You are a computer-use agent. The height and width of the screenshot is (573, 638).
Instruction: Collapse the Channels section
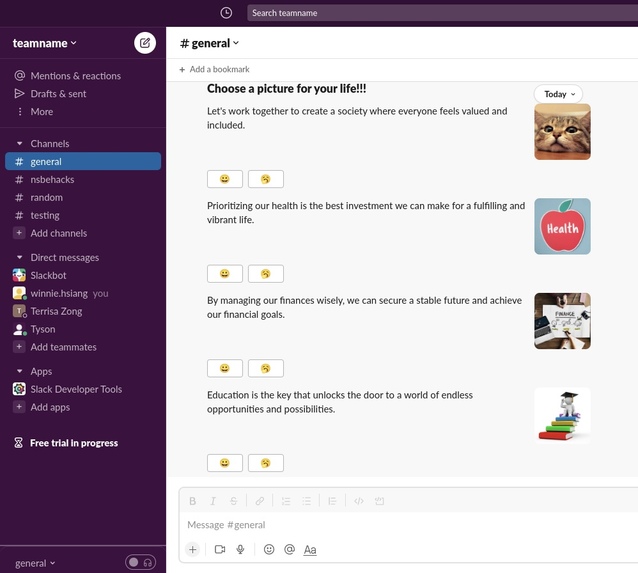(x=20, y=144)
